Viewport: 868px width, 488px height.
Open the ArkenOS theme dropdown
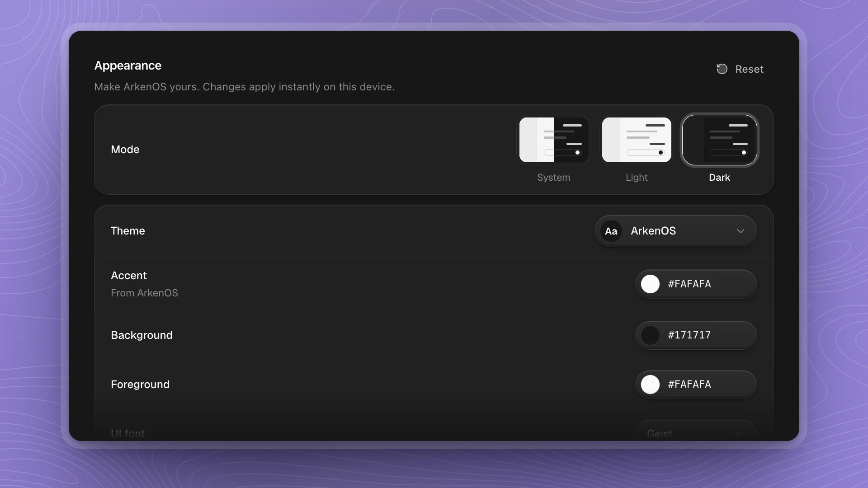[675, 231]
